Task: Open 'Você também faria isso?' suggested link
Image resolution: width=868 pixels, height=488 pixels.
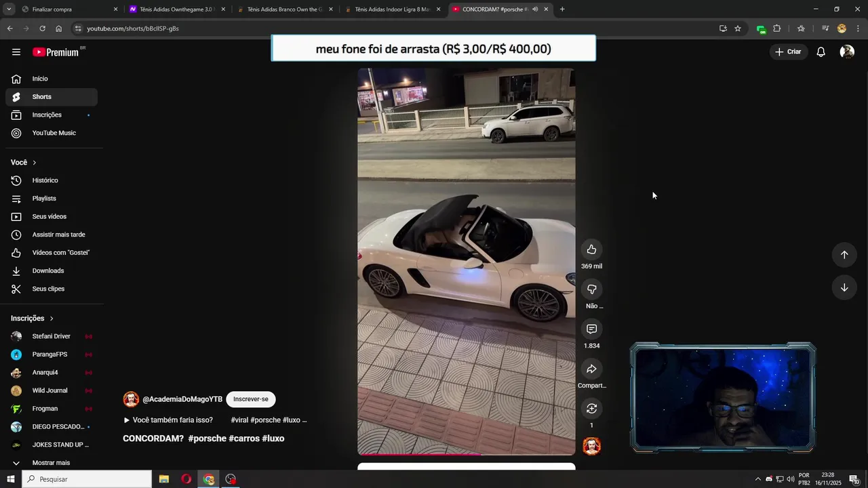Action: tap(168, 420)
